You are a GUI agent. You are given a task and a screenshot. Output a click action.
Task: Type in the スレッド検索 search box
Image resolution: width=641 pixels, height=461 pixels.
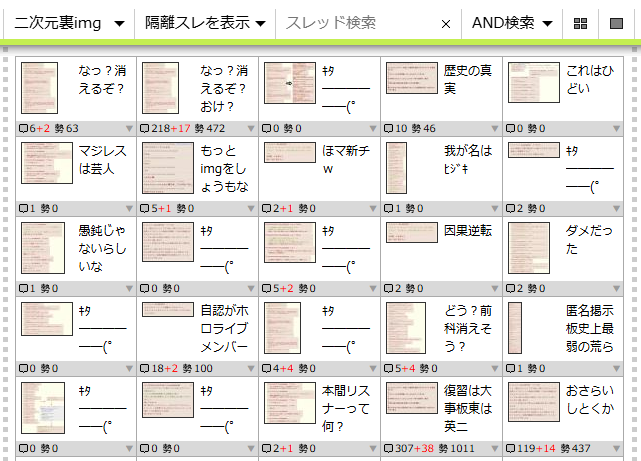pyautogui.click(x=360, y=23)
